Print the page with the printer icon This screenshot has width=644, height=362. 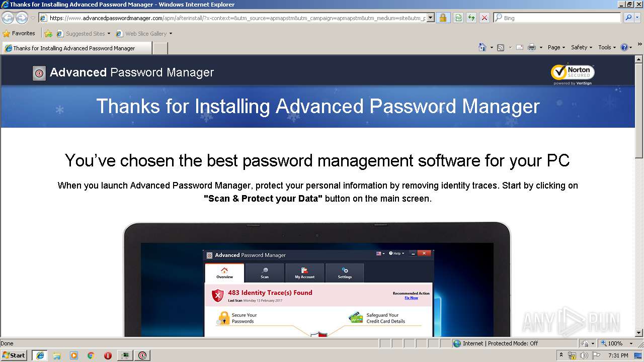pos(532,47)
